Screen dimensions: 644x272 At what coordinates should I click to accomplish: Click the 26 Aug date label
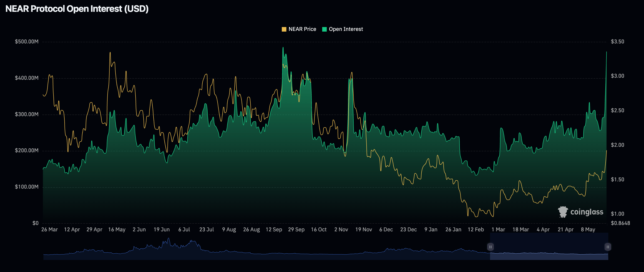(251, 230)
